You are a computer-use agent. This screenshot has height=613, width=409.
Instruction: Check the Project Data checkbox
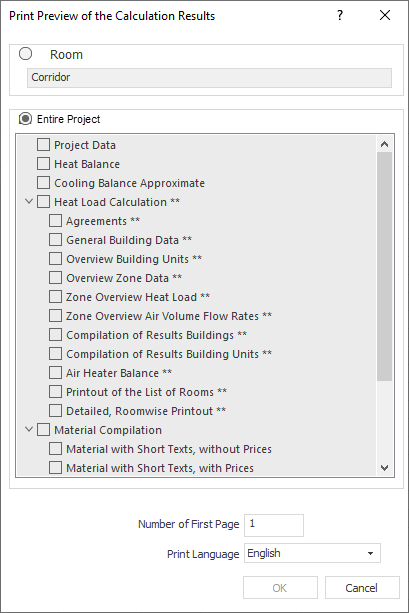click(43, 145)
